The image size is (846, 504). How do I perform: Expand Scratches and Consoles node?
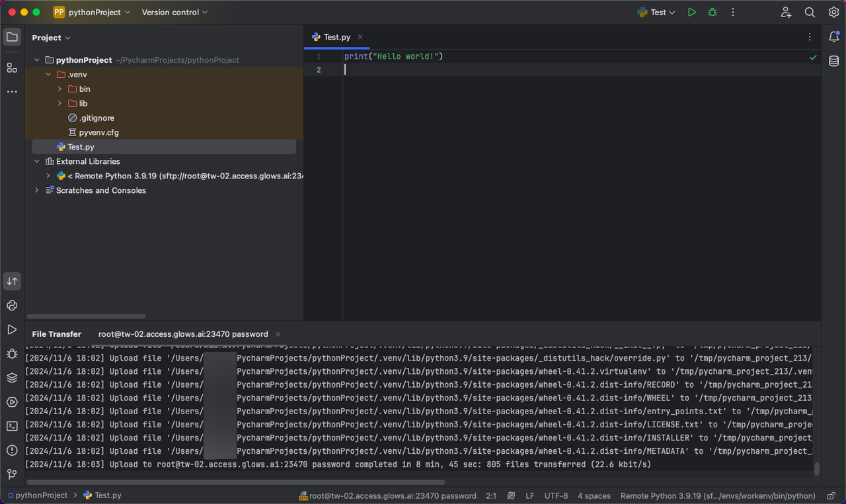[x=37, y=190]
